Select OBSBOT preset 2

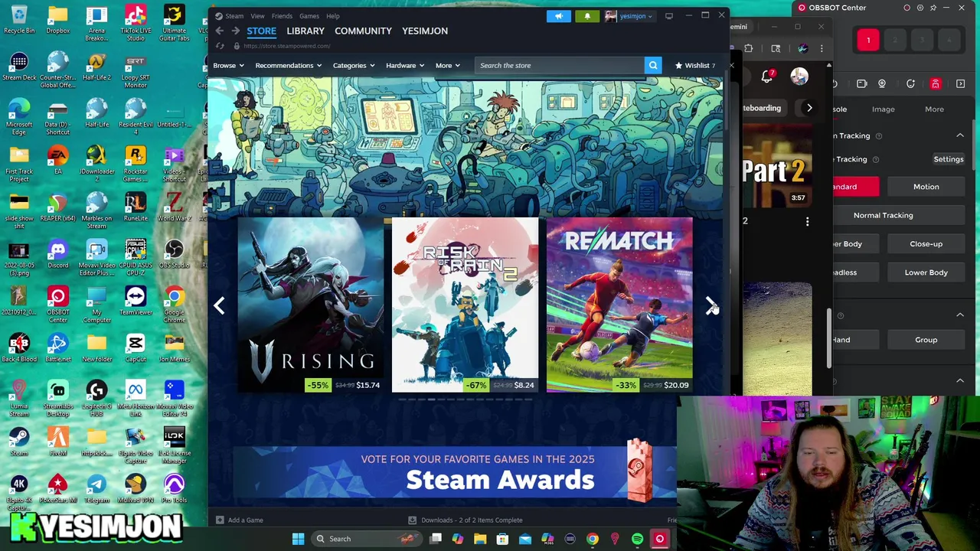tap(895, 40)
